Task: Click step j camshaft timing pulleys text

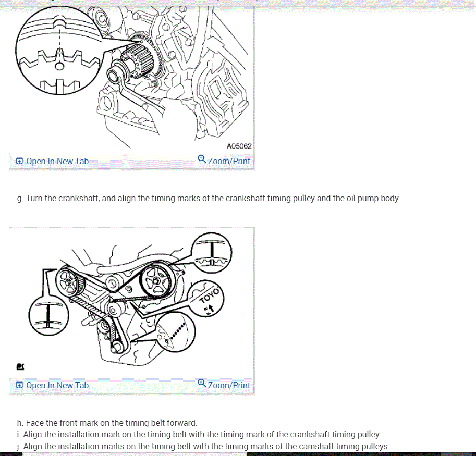Action: point(203,446)
